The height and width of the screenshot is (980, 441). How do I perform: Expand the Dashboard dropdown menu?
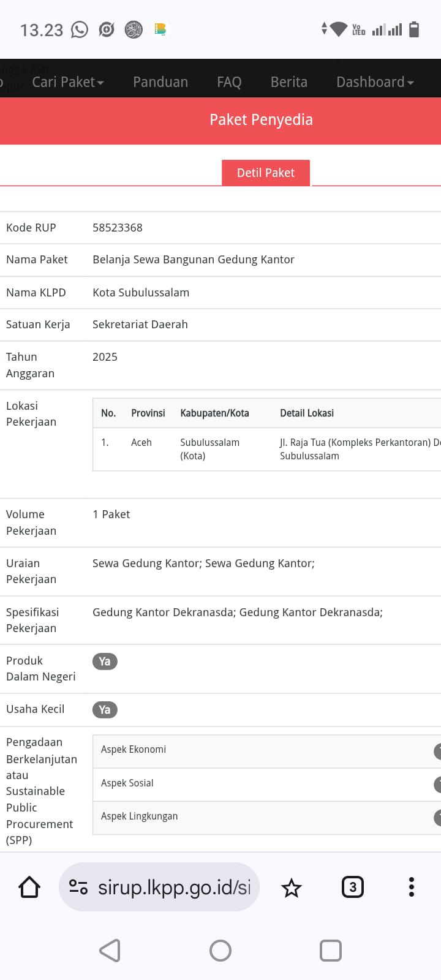coord(375,82)
